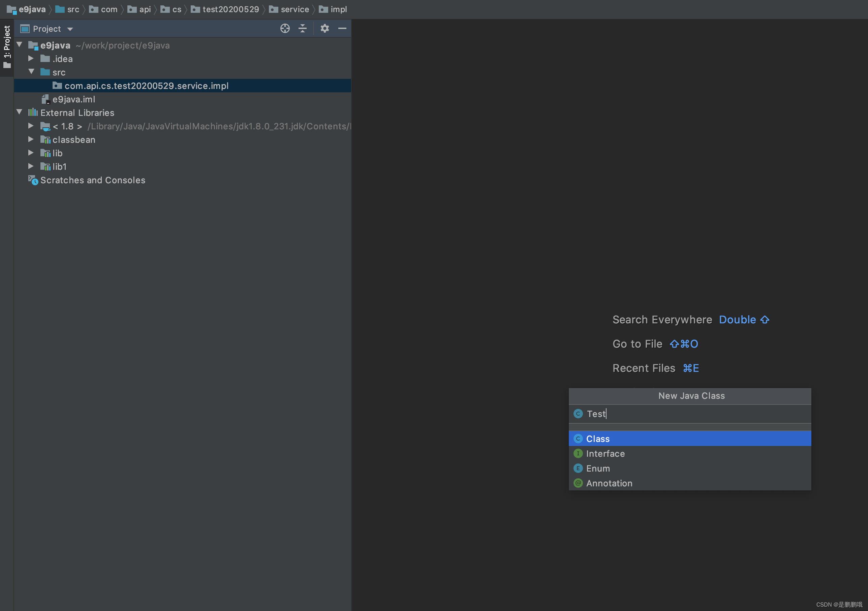Click the service breadcrumb in navigation bar
This screenshot has height=611, width=868.
(294, 9)
